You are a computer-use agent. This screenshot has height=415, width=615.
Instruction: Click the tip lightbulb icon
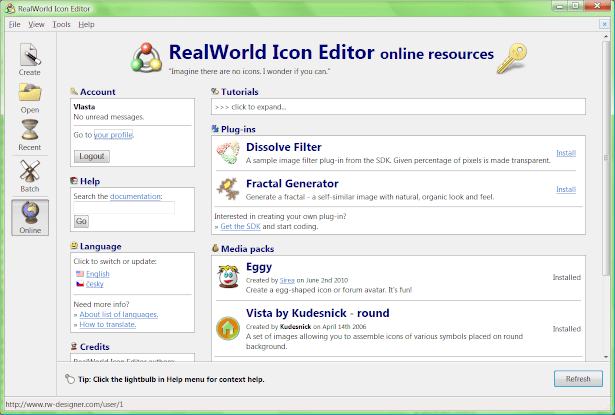tap(70, 379)
